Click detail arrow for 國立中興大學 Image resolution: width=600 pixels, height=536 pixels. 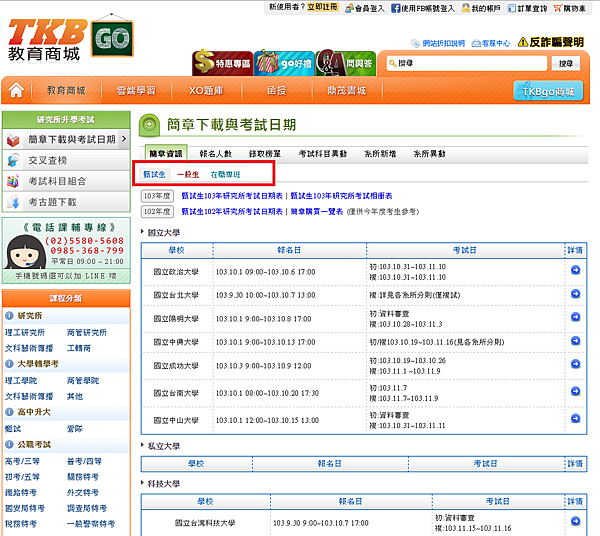pos(575,341)
